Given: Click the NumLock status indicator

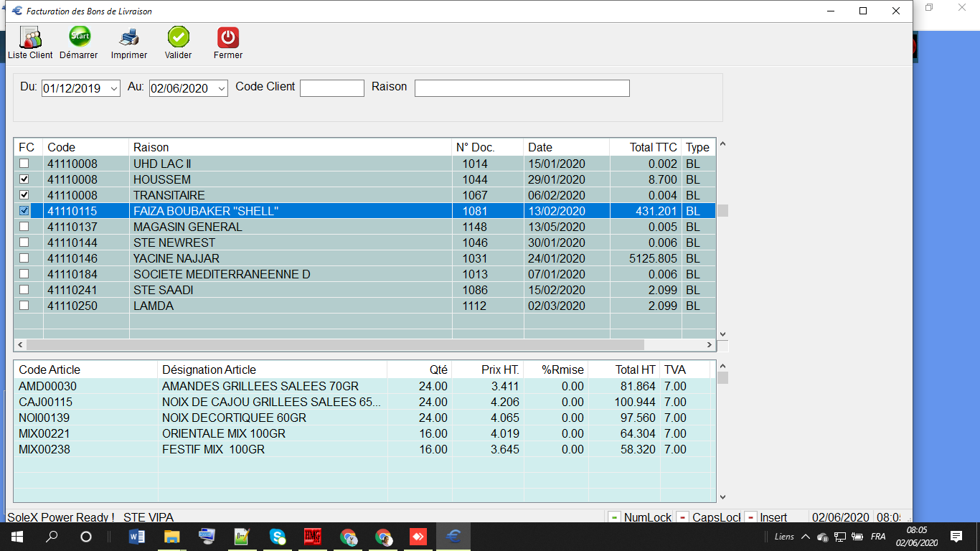Looking at the screenshot, I should [640, 517].
